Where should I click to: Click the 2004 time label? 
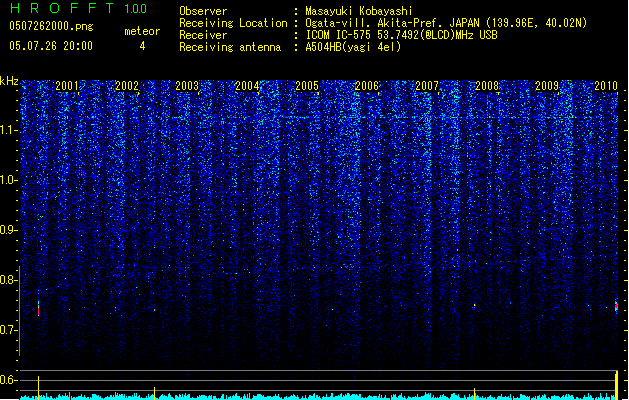click(x=247, y=85)
